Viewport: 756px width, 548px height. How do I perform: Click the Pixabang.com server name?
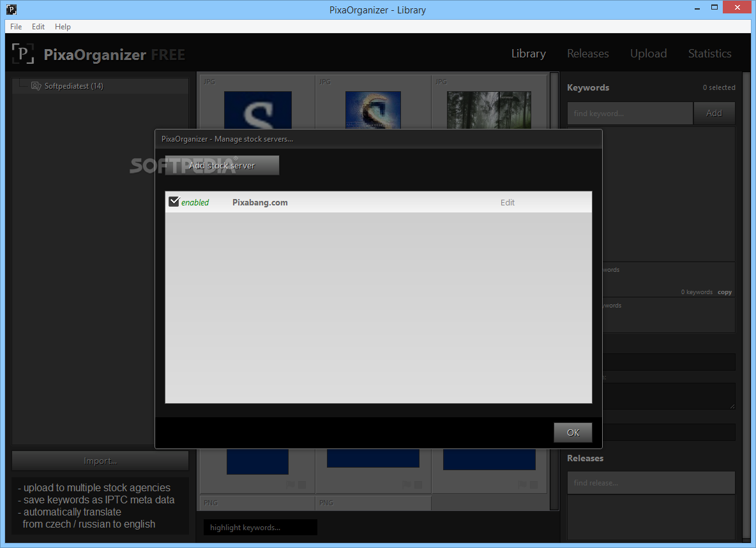pos(260,203)
